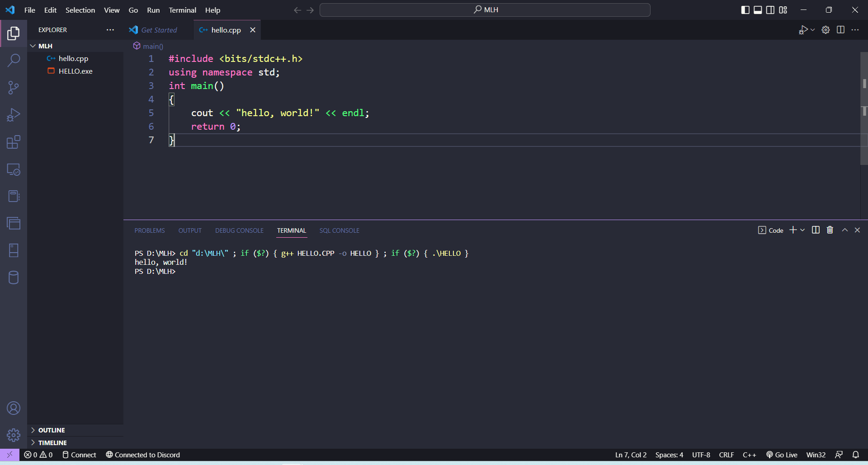This screenshot has height=465, width=868.
Task: Open run options dropdown arrow beside play button
Action: pos(813,30)
